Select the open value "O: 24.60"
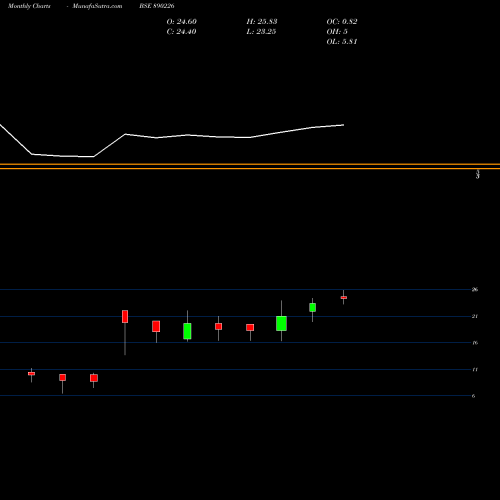This screenshot has width=500, height=500. (182, 22)
